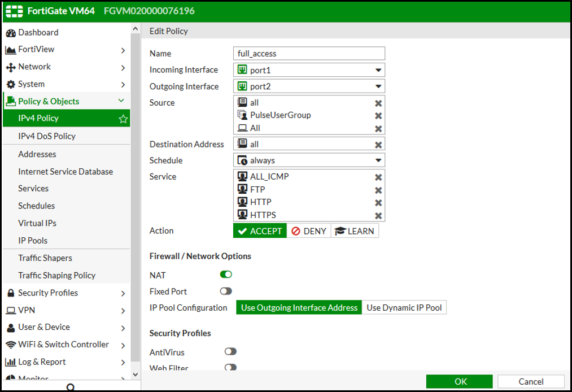
Task: Cancel editing the policy
Action: click(x=531, y=381)
